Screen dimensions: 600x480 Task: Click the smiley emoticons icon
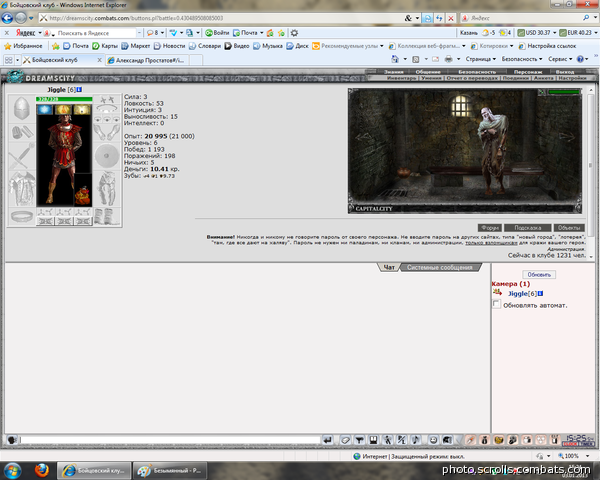point(433,440)
